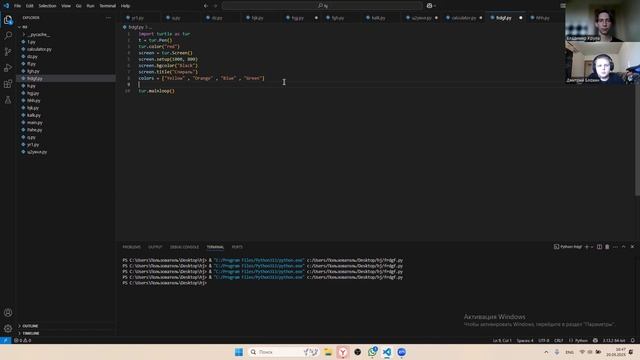
Task: Expand the Outline section
Action: click(x=30, y=326)
